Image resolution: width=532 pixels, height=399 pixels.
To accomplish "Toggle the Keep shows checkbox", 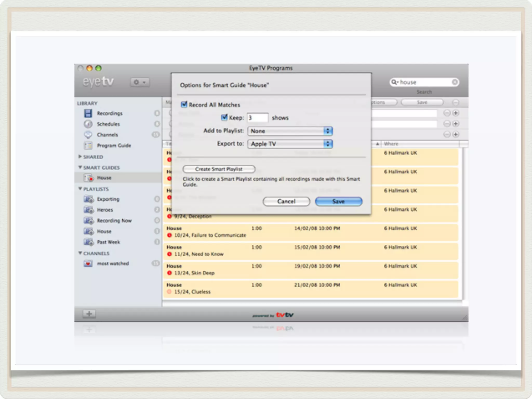I will (224, 117).
